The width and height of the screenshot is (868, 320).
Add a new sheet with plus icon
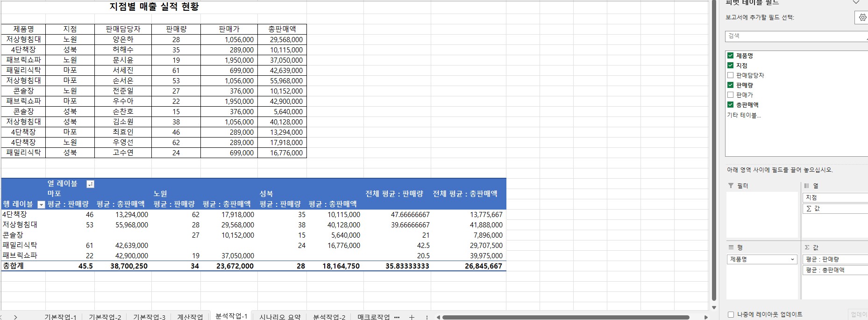click(x=412, y=317)
